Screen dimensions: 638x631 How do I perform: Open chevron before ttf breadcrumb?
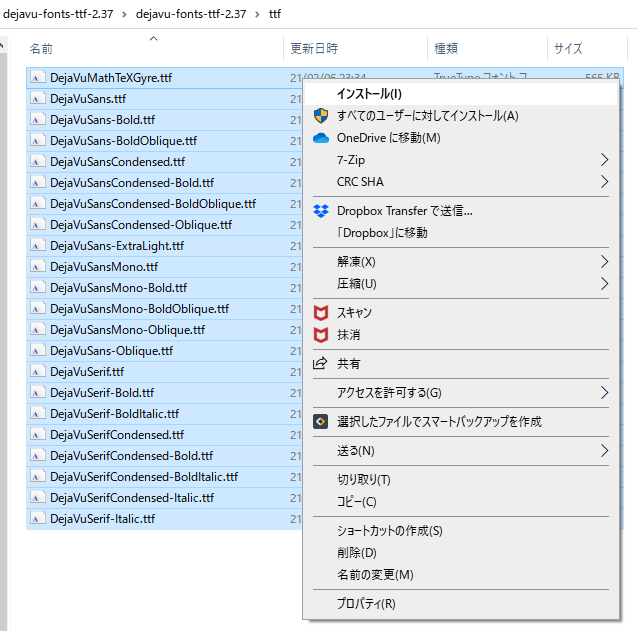pyautogui.click(x=257, y=15)
